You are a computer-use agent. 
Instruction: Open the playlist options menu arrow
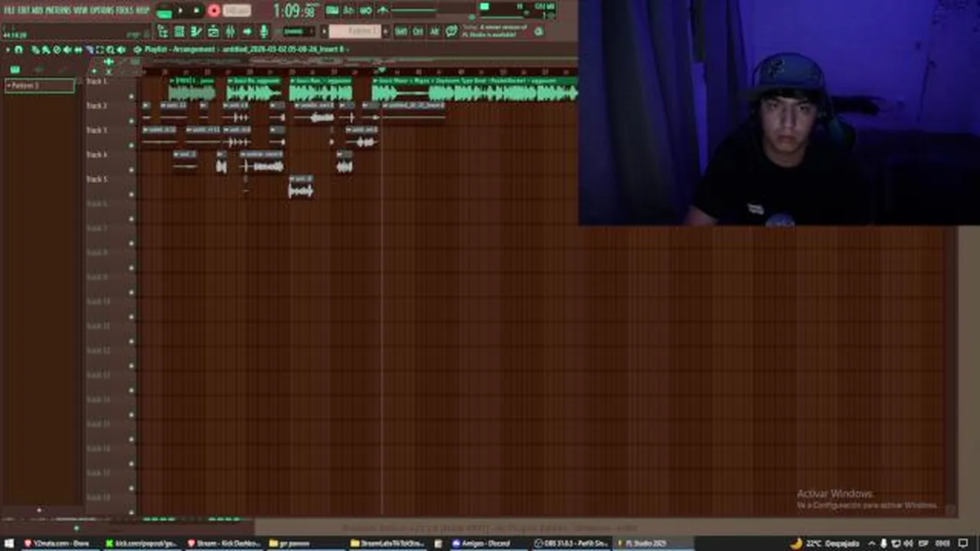pyautogui.click(x=8, y=50)
